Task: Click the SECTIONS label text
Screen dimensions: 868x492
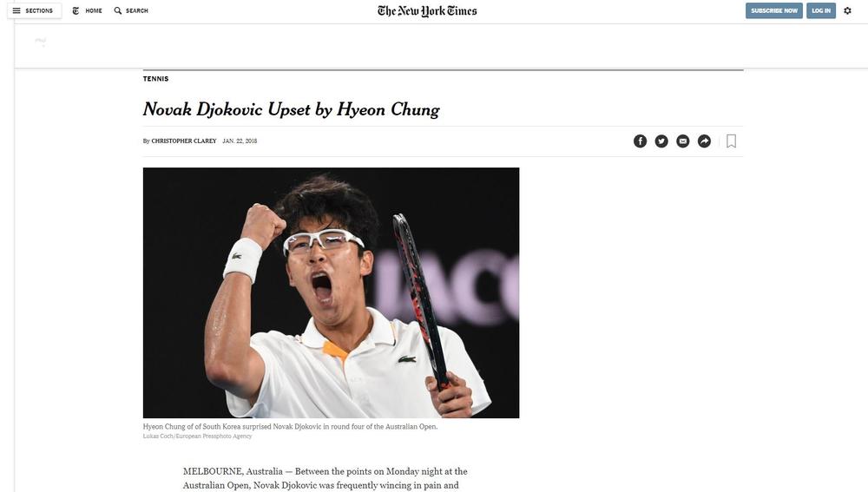Action: (x=39, y=10)
